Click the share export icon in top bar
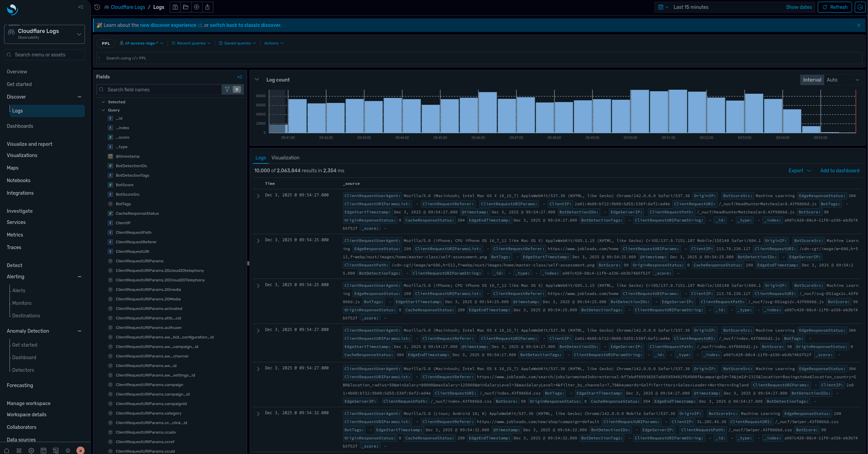868x454 pixels. tap(208, 7)
